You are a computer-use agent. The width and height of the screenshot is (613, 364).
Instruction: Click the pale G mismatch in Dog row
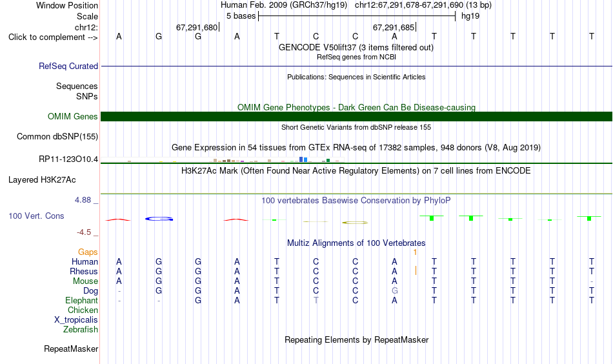394,291
